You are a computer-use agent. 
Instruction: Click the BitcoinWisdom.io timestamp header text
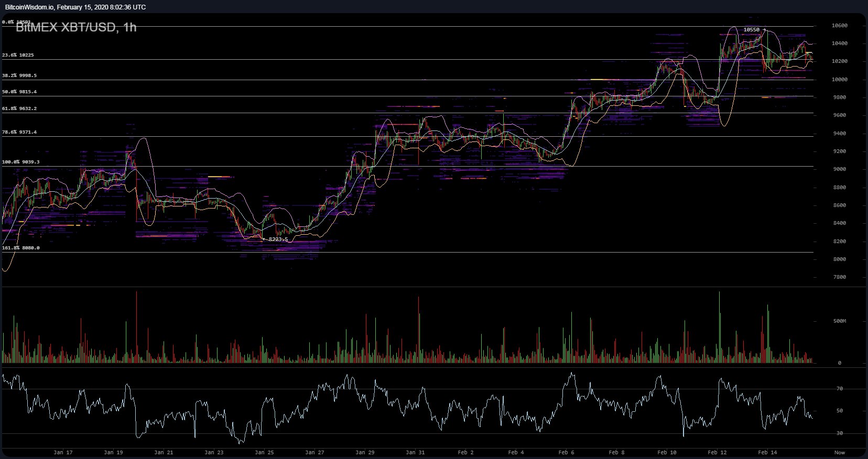75,7
